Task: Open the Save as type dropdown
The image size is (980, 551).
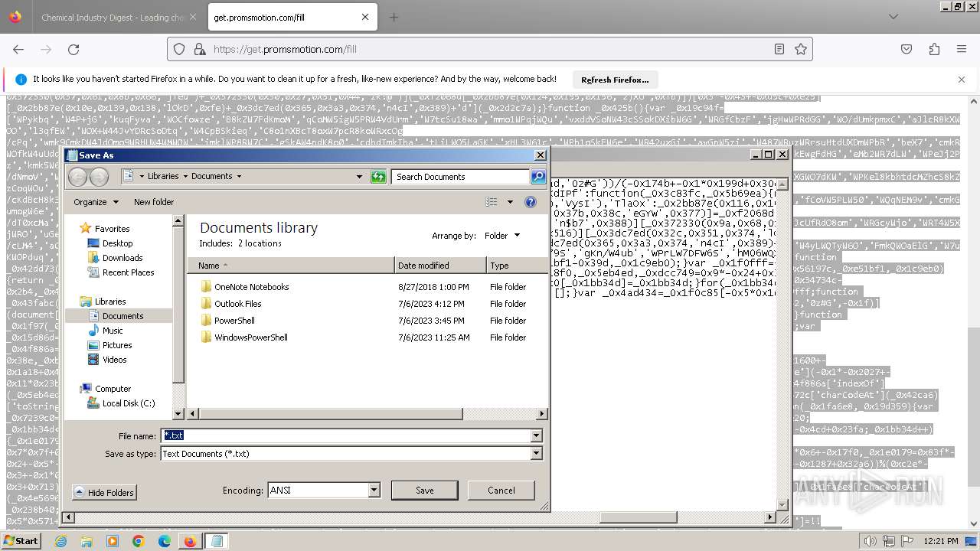Action: (536, 454)
